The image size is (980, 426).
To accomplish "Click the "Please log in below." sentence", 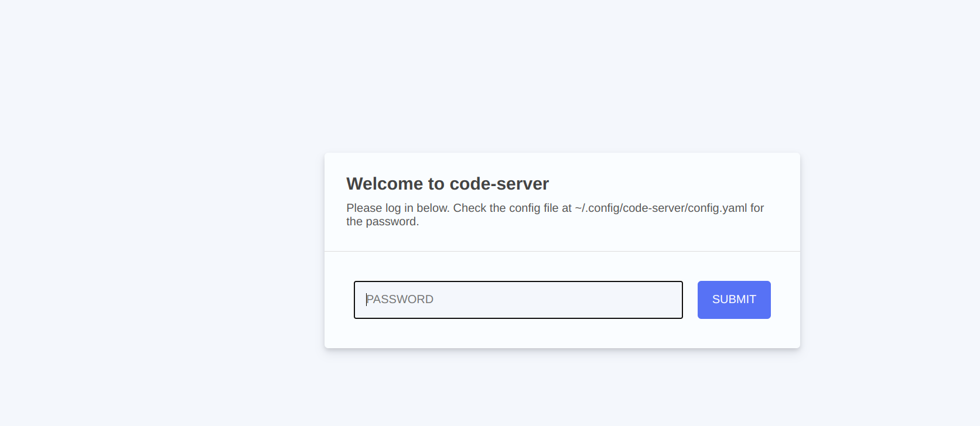I will tap(398, 208).
